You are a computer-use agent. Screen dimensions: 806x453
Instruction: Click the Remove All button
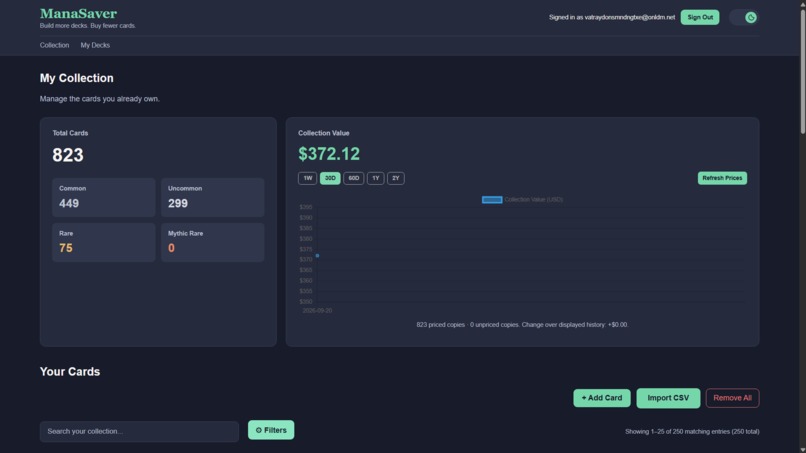click(x=732, y=398)
